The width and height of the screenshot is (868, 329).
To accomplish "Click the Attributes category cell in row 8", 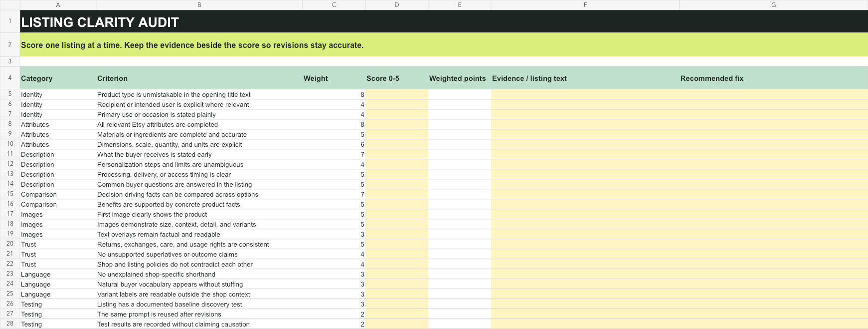I will pyautogui.click(x=58, y=124).
